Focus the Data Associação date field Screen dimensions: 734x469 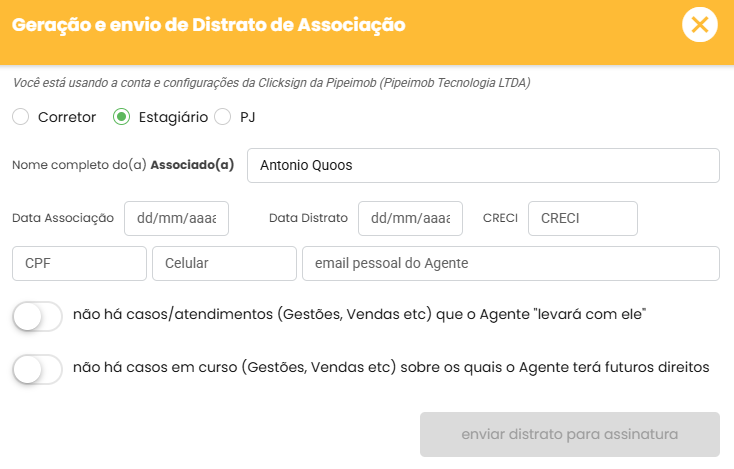point(176,218)
